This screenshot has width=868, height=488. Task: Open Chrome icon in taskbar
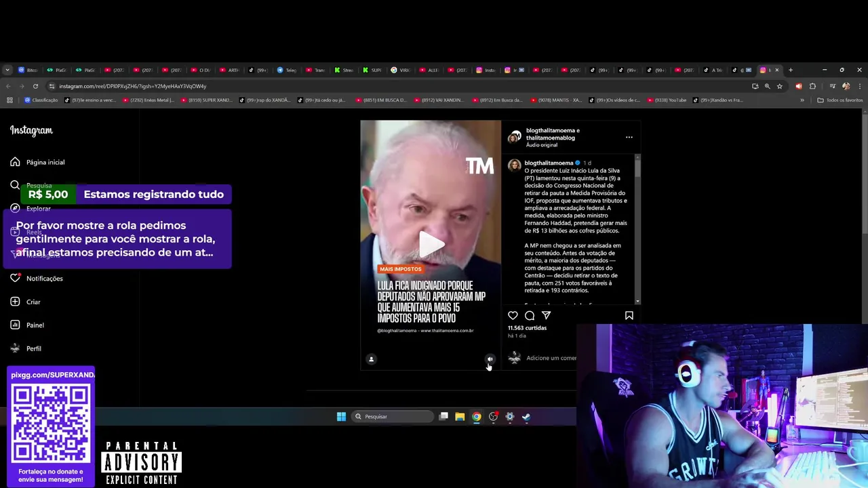point(477,417)
